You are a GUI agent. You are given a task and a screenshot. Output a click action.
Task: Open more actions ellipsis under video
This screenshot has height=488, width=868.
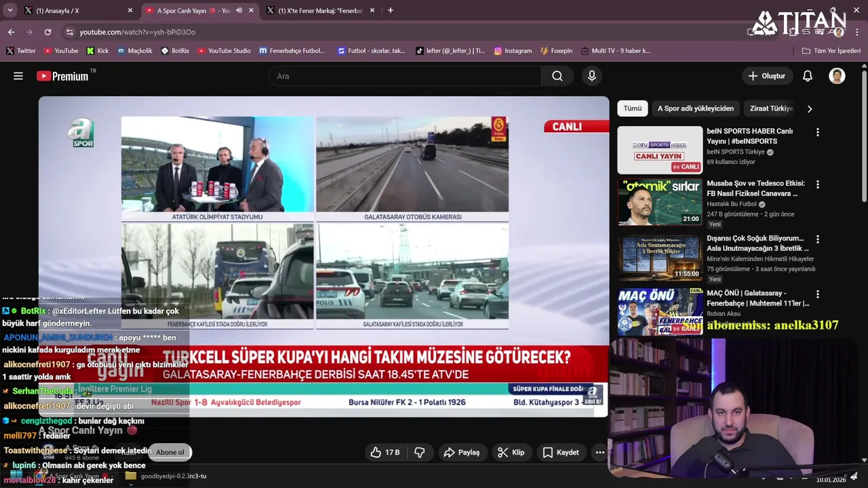pyautogui.click(x=599, y=452)
